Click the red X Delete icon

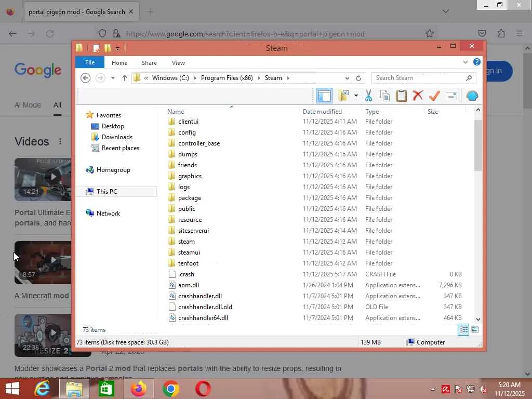(418, 96)
